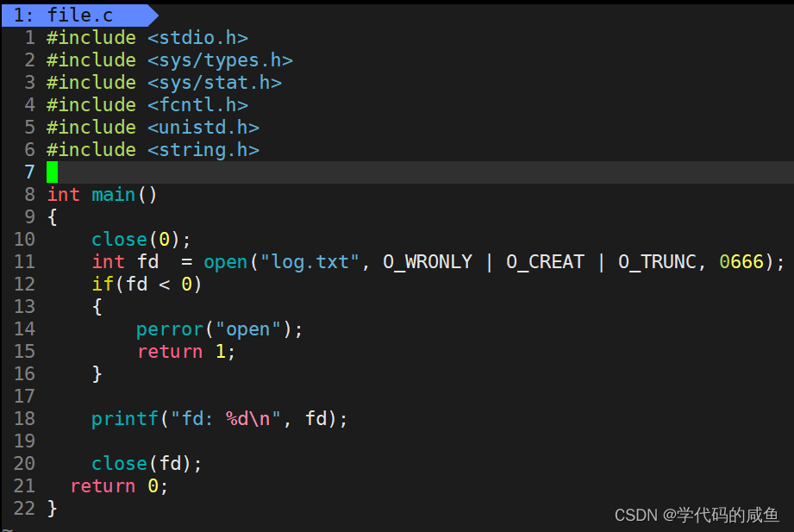
Task: Click the green cursor block on line 7
Action: point(53,172)
